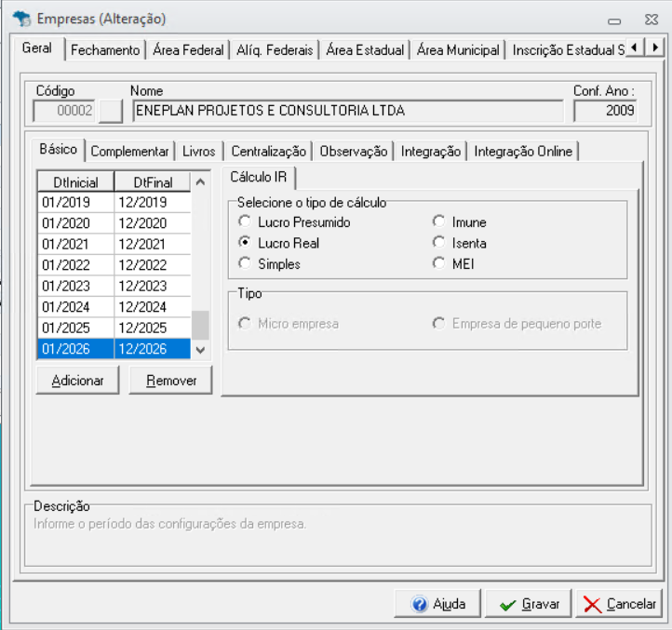
Task: Click the 12/2026 DtFinal cell
Action: (153, 349)
